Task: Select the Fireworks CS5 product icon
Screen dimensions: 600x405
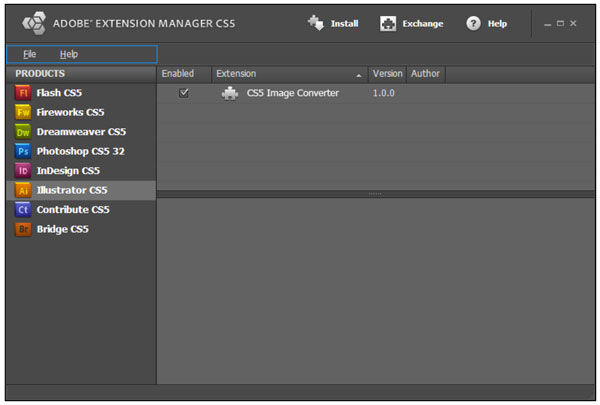Action: coord(23,112)
